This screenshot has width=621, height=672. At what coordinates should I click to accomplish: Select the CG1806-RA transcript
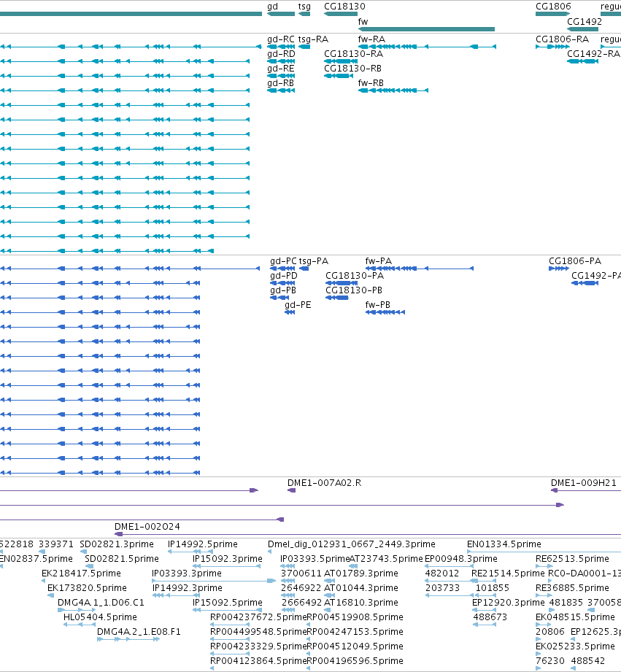click(552, 47)
